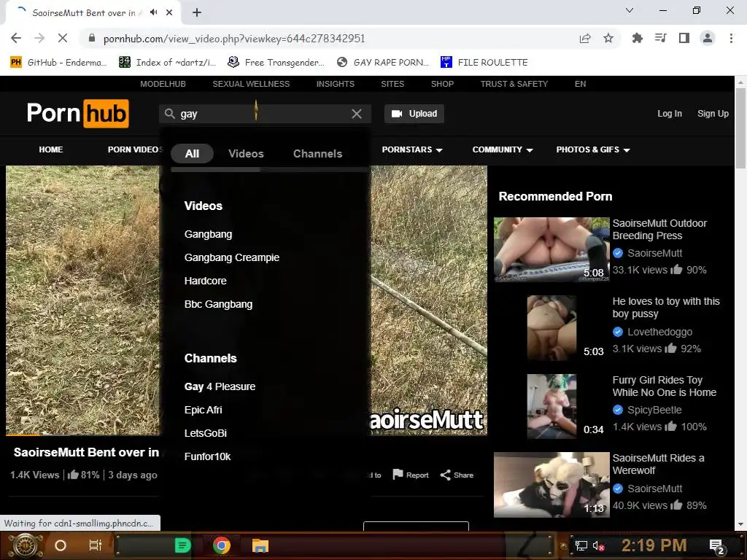747x560 pixels.
Task: Close the current browser tab
Action: tap(169, 12)
